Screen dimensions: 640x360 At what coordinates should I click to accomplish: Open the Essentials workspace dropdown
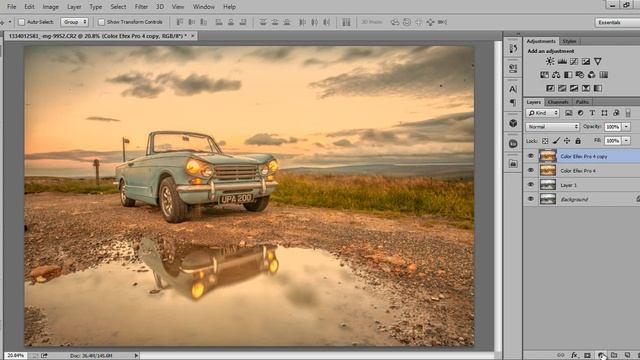coord(617,22)
